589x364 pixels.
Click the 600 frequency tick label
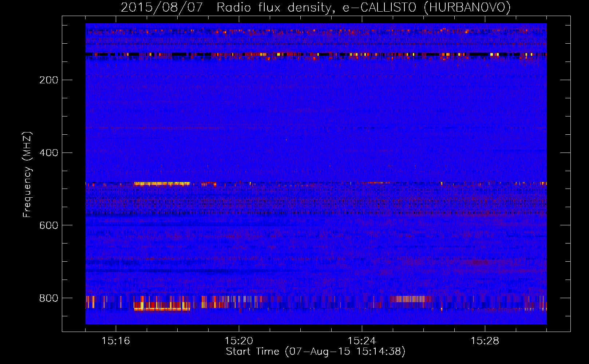[49, 226]
